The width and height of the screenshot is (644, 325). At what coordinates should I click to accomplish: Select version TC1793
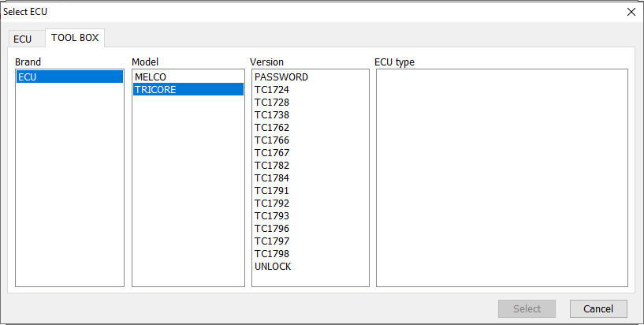point(271,216)
